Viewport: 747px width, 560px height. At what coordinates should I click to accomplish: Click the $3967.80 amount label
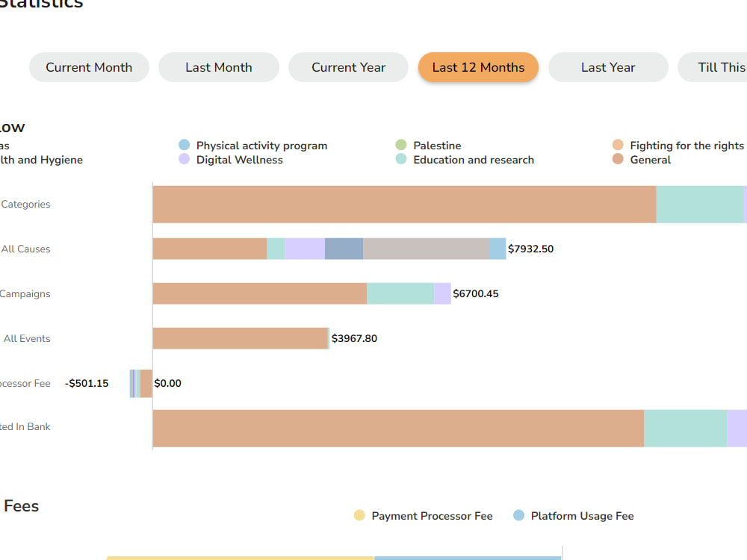click(354, 338)
